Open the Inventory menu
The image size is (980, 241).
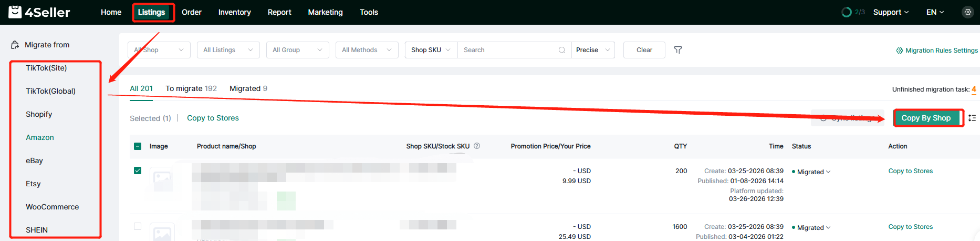(234, 12)
